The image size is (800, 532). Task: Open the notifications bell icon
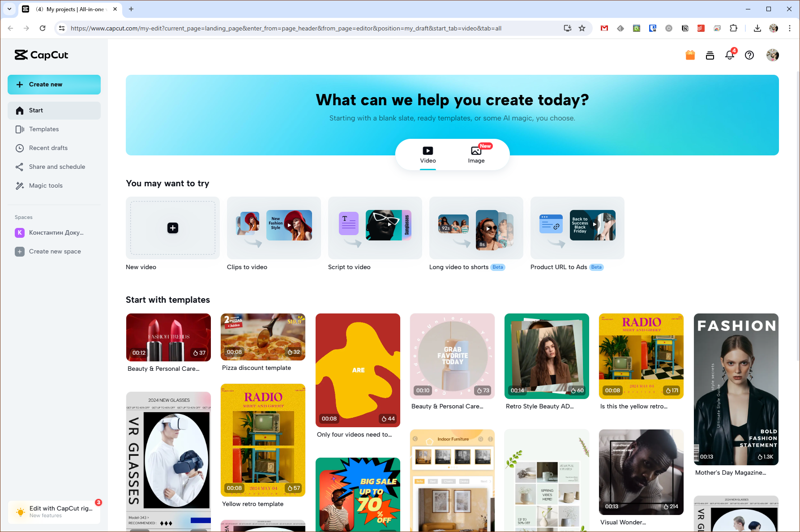tap(730, 55)
